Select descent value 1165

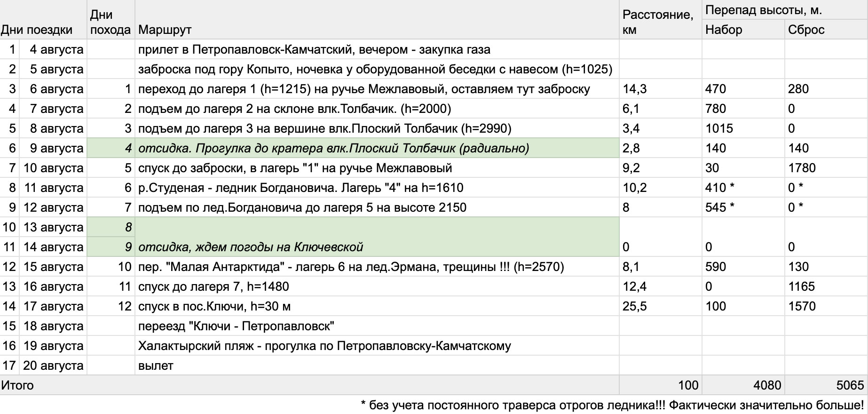[826, 287]
